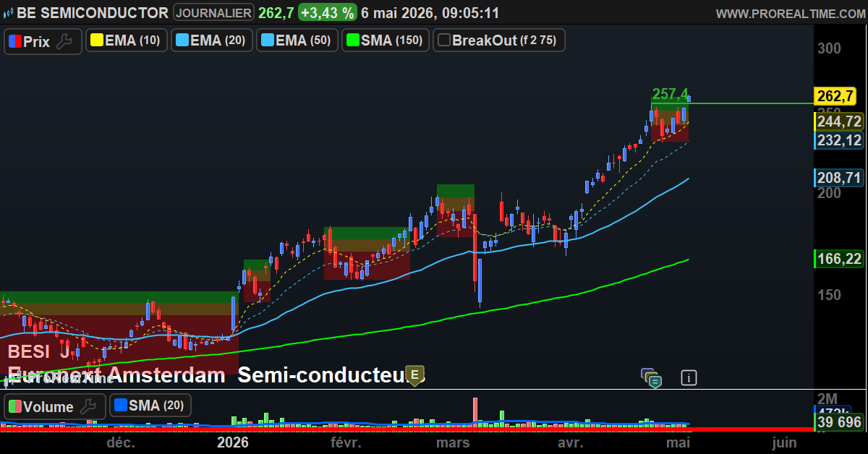Click the yellow EMA (10) color swatch
The height and width of the screenshot is (454, 868).
[x=96, y=40]
